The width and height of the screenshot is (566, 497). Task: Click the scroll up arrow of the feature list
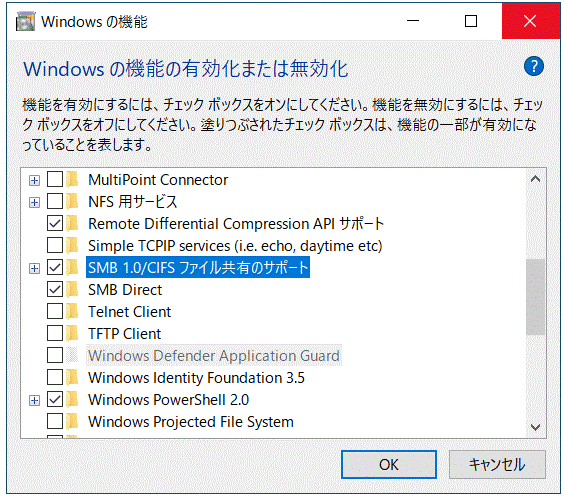[x=535, y=179]
